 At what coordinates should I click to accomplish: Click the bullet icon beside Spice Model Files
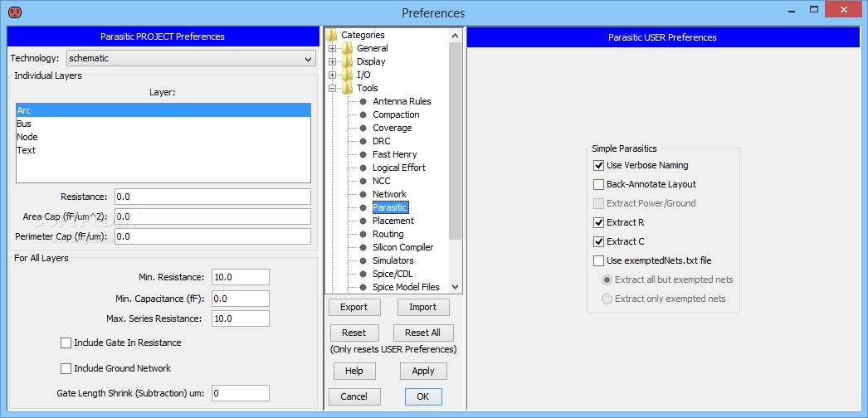pyautogui.click(x=363, y=287)
